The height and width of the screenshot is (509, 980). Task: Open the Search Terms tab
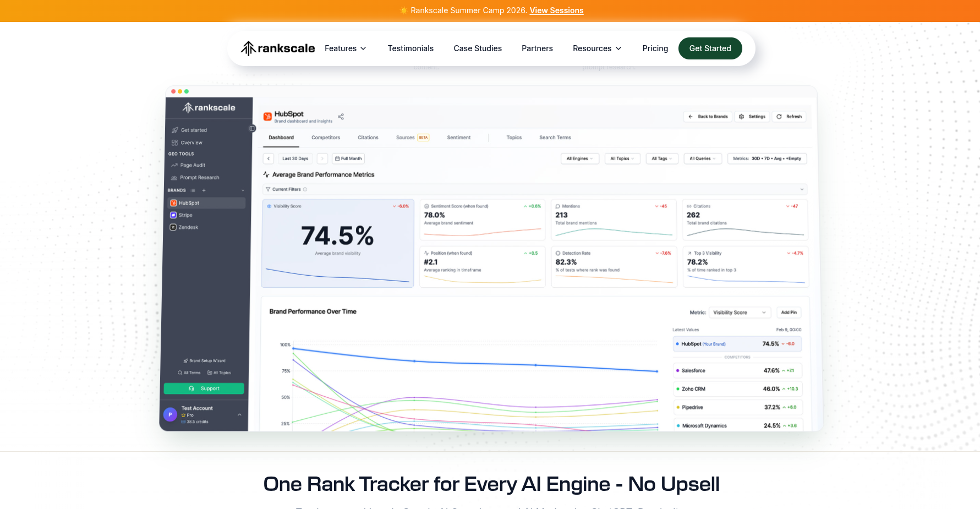coord(555,138)
